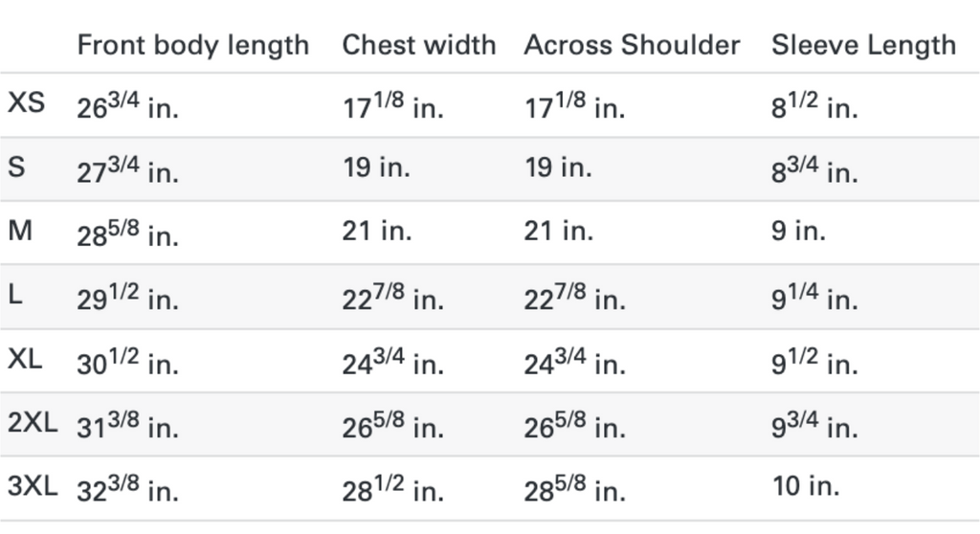The width and height of the screenshot is (980, 534).
Task: Select the XL size row label
Action: (26, 360)
